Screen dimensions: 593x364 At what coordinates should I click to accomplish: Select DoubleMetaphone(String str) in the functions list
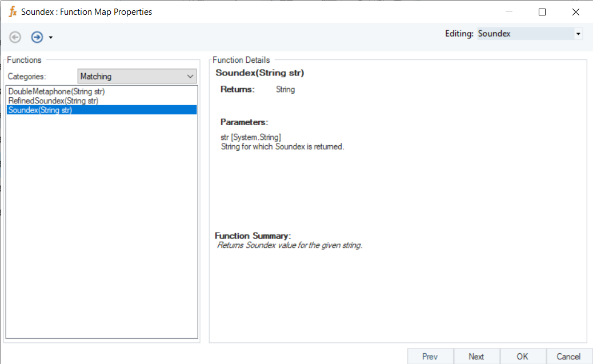57,91
